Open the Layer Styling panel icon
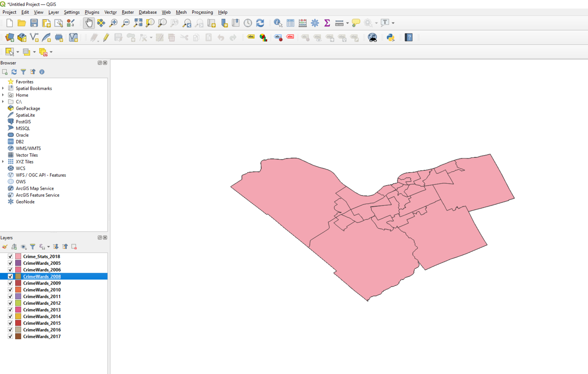This screenshot has width=588, height=374. click(x=5, y=246)
